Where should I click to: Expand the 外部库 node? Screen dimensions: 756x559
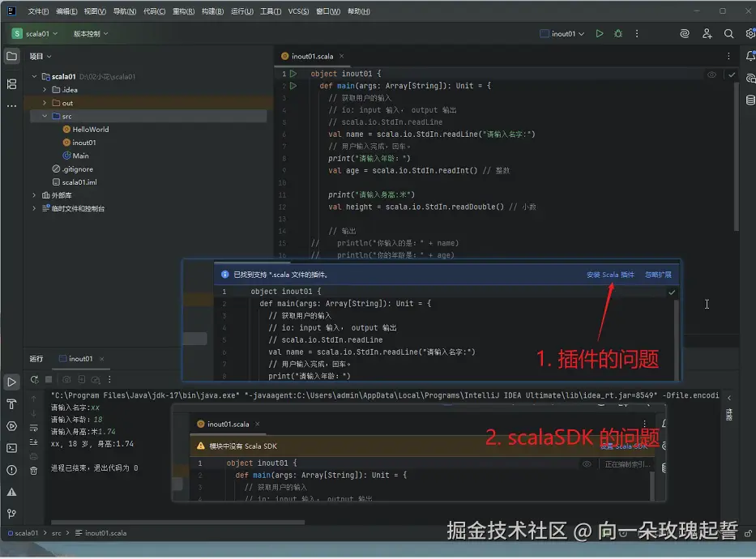click(34, 195)
